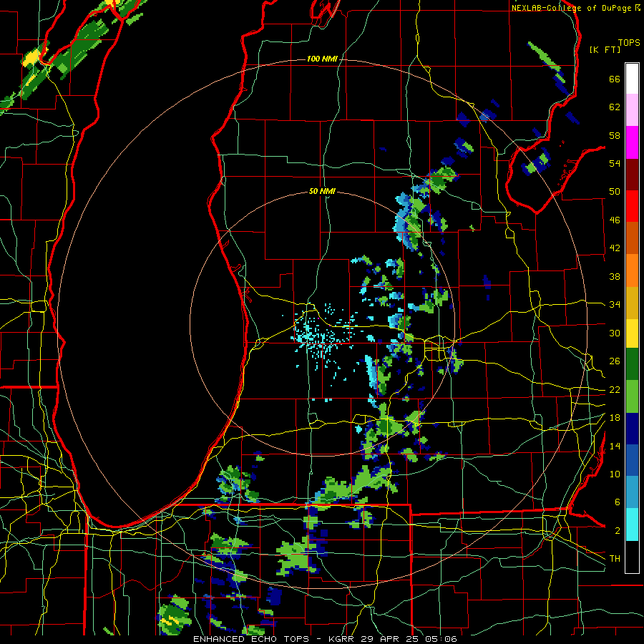
Task: Select the magenta legend swatch
Action: (x=632, y=142)
